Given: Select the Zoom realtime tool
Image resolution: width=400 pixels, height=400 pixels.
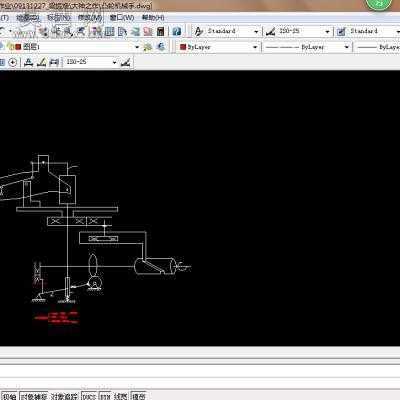Looking at the screenshot, I should (x=56, y=31).
